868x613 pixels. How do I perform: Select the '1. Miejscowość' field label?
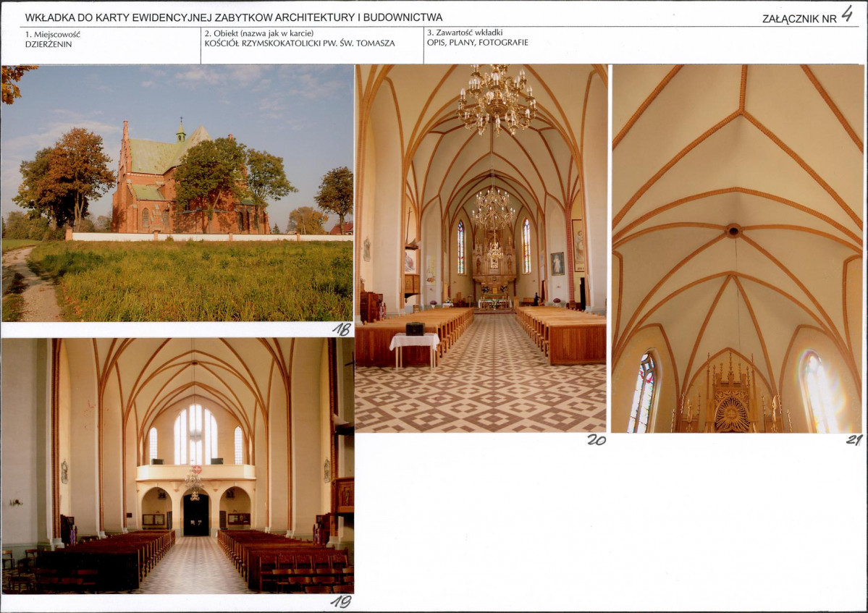(53, 34)
